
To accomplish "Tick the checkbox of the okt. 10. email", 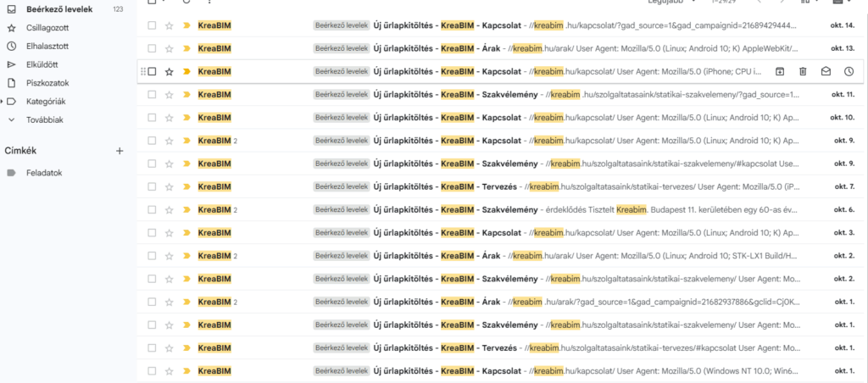I will pos(152,118).
